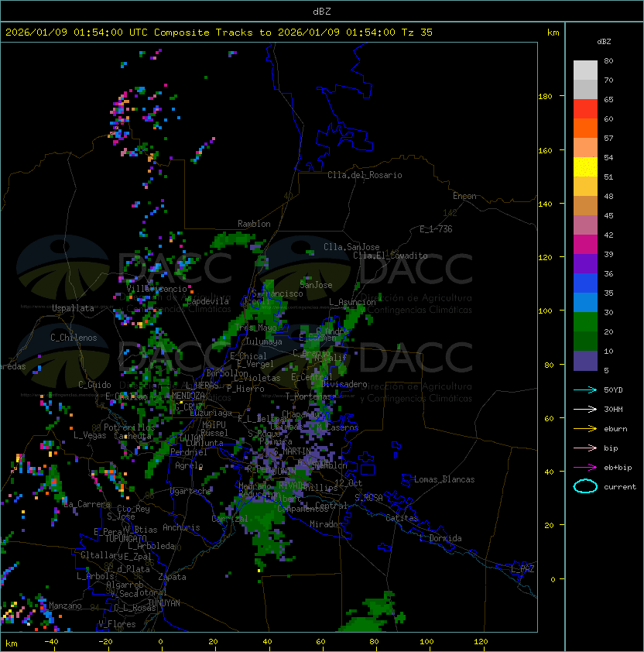Image resolution: width=644 pixels, height=652 pixels.
Task: Click the 10 dBZ slate purple swatch
Action: click(585, 361)
